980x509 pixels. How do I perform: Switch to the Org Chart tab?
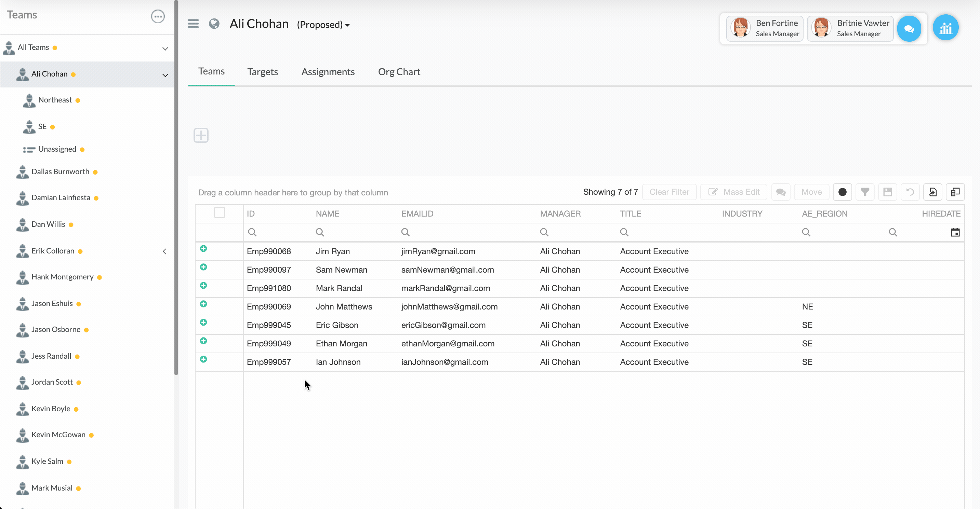[x=399, y=72]
